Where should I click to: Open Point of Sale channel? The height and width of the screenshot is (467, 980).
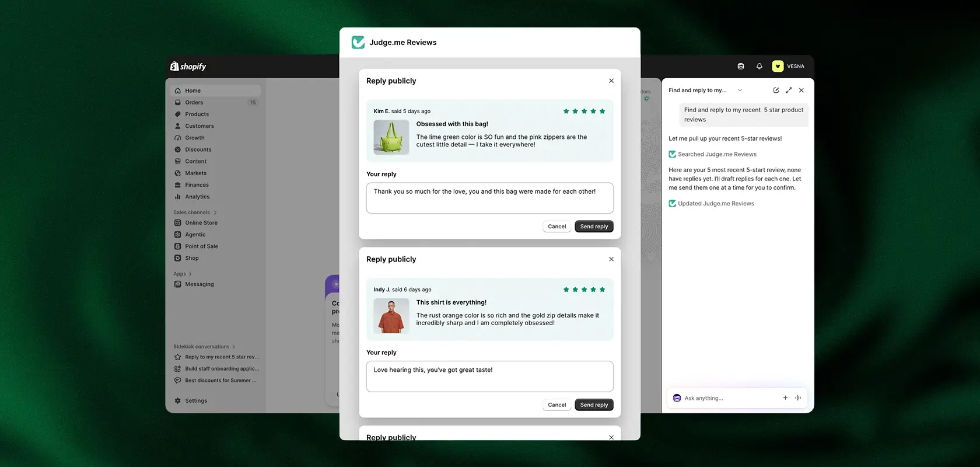tap(215, 246)
